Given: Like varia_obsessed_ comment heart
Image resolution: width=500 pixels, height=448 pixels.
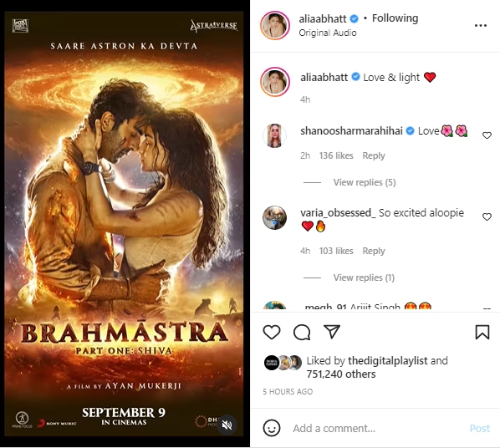Looking at the screenshot, I should point(487,216).
